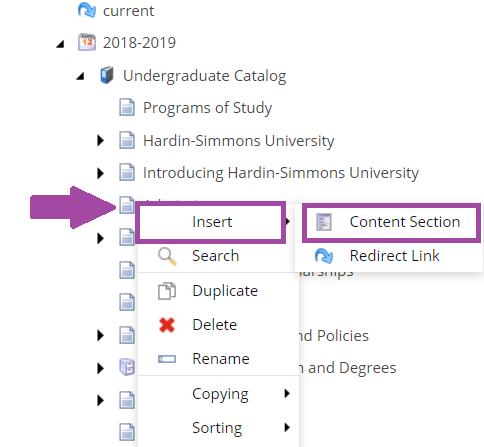Click page icon for Introducing Hardin-Simmons University
The height and width of the screenshot is (447, 484).
click(x=127, y=172)
